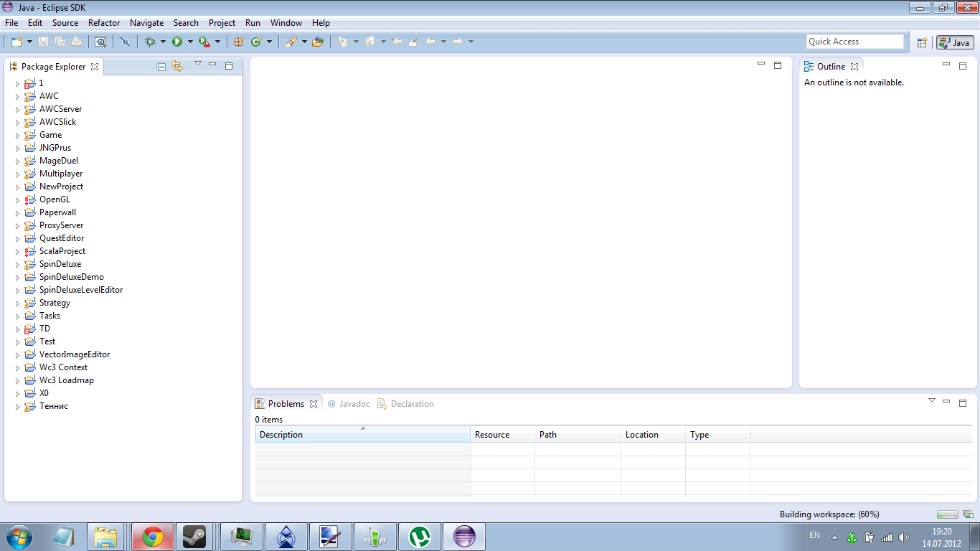This screenshot has height=551, width=980.
Task: Expand the Strategy project arrow
Action: pos(18,303)
